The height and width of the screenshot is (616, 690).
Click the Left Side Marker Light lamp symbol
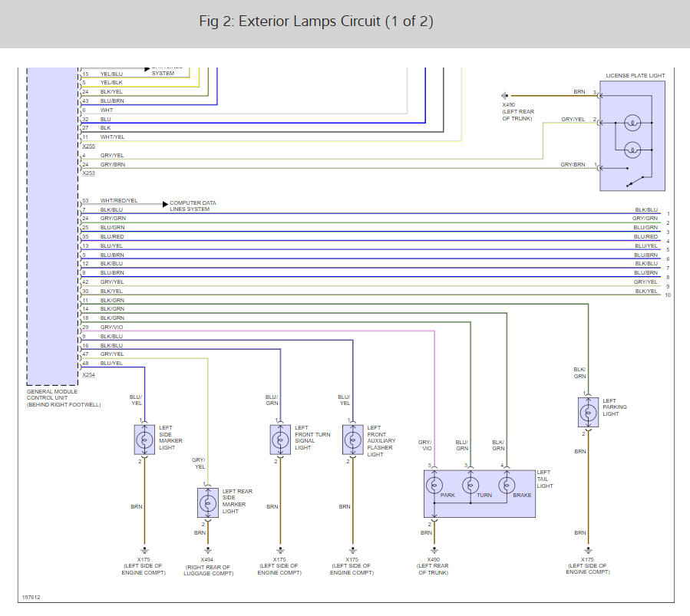click(x=144, y=440)
